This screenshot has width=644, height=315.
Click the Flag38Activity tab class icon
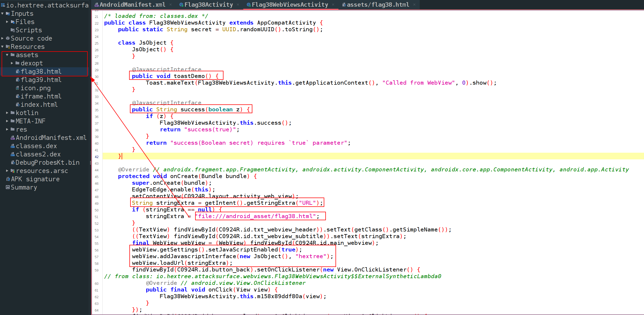point(181,5)
